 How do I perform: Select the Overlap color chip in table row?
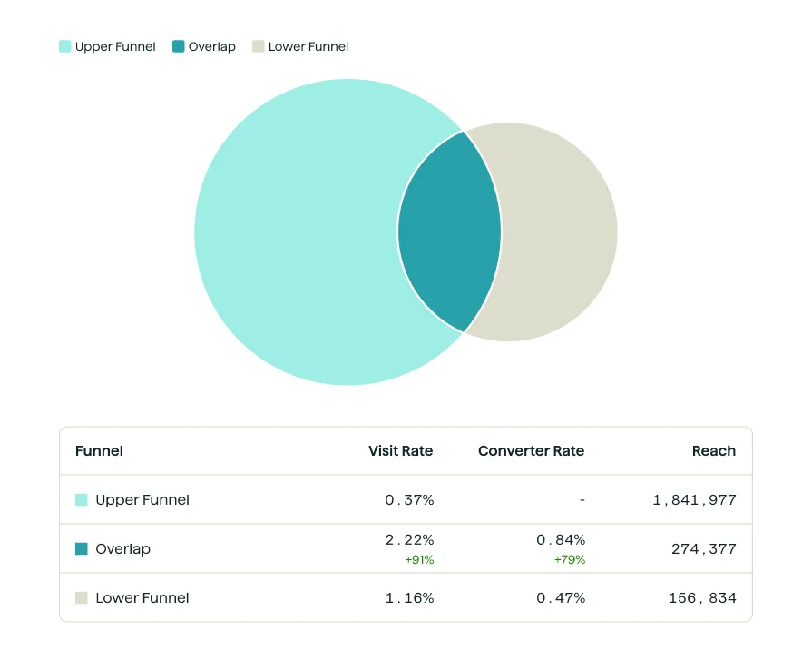click(81, 548)
